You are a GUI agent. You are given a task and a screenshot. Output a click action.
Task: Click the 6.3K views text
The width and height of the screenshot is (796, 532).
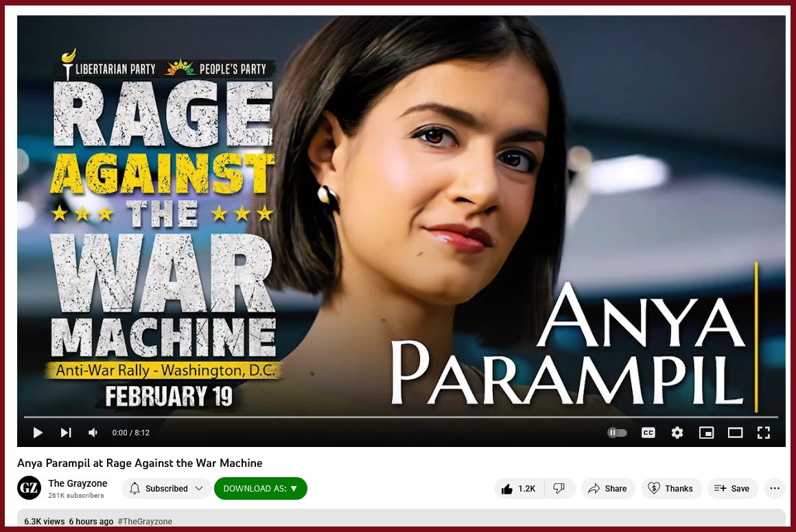coord(45,521)
